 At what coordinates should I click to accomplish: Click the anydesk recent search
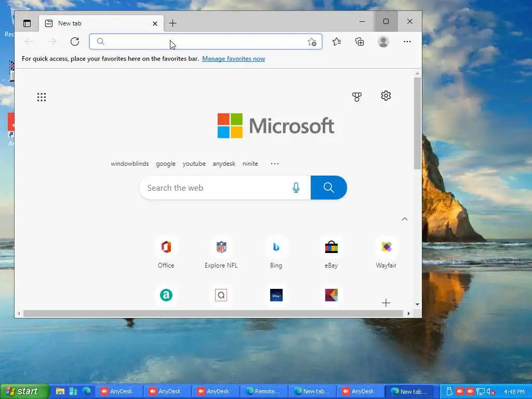224,164
